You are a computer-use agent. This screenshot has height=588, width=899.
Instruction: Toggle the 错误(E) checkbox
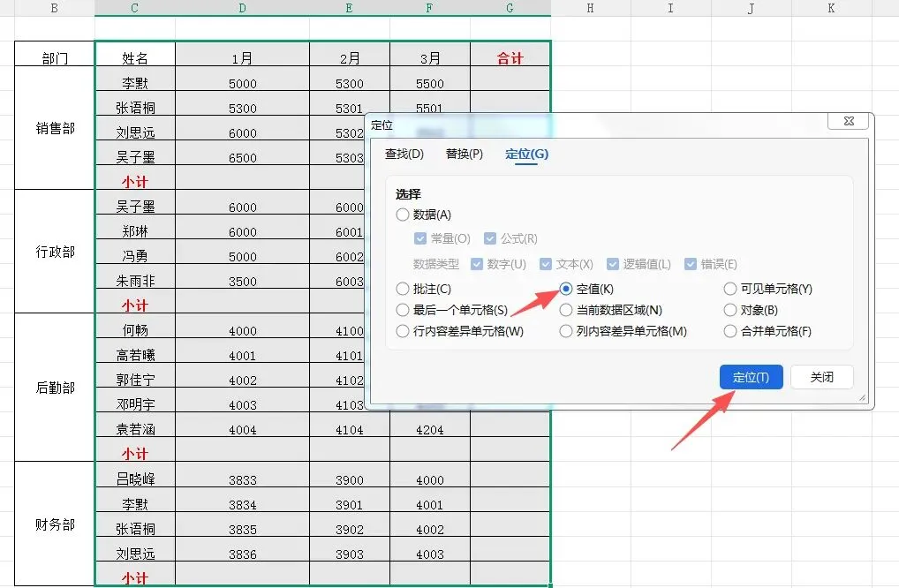coord(710,264)
